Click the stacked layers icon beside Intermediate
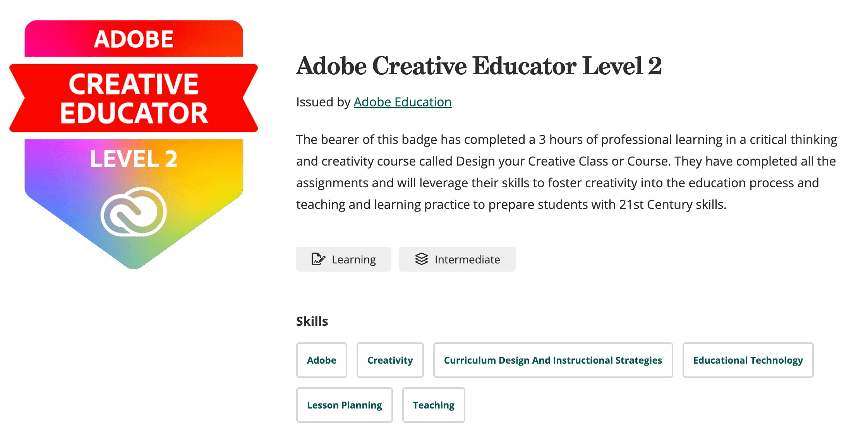This screenshot has width=868, height=441. (x=422, y=259)
